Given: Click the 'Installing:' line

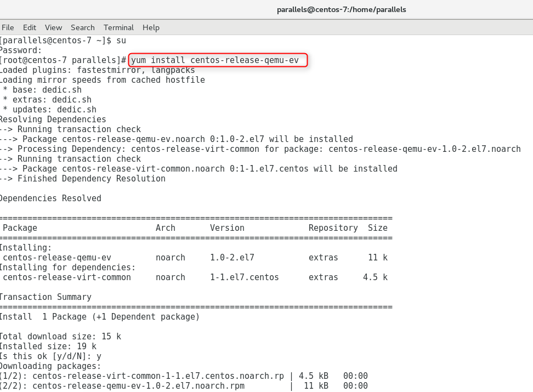Looking at the screenshot, I should pos(26,247).
